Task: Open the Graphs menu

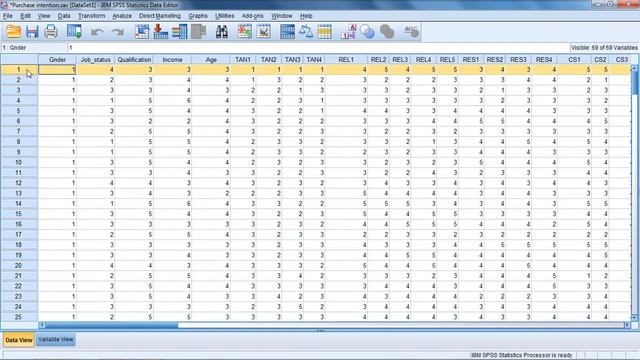Action: point(198,16)
